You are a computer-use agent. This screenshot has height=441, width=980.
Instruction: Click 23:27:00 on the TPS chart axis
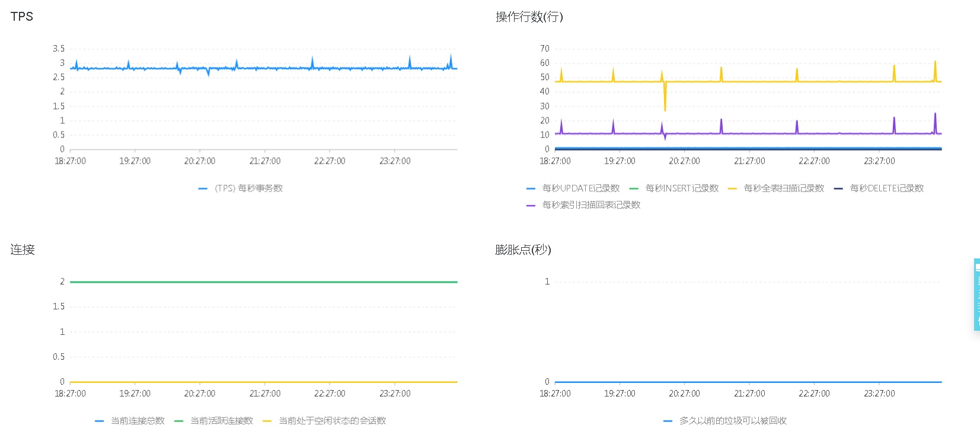(395, 161)
